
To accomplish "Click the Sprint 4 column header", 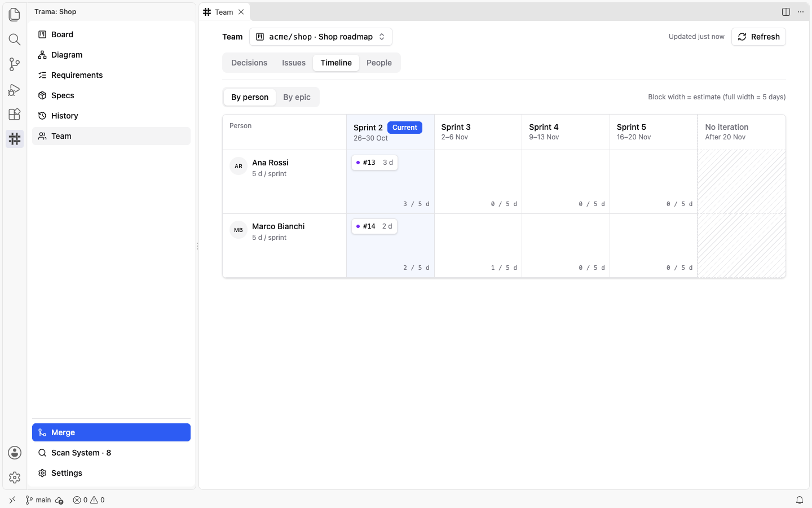I will [x=566, y=132].
